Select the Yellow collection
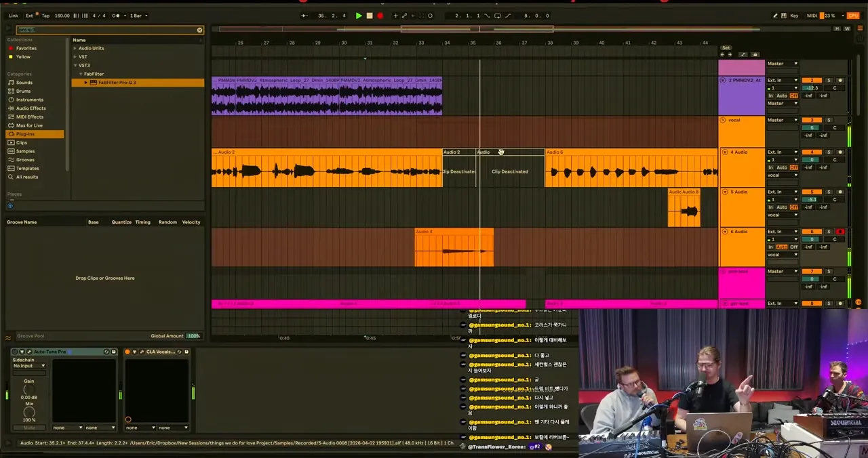Screen dimensions: 868x458 click(23, 57)
